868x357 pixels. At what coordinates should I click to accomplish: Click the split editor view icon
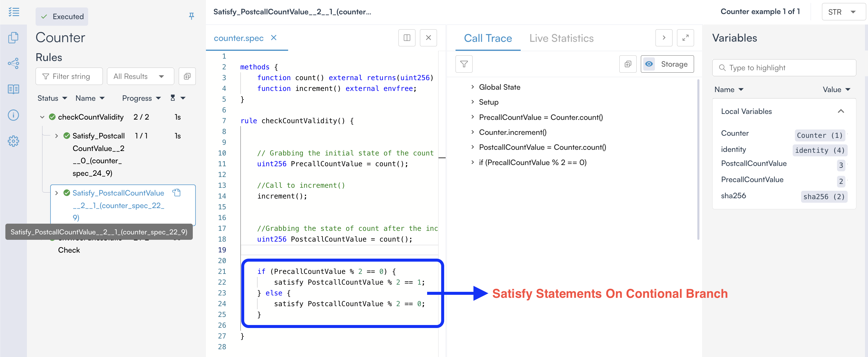click(407, 38)
